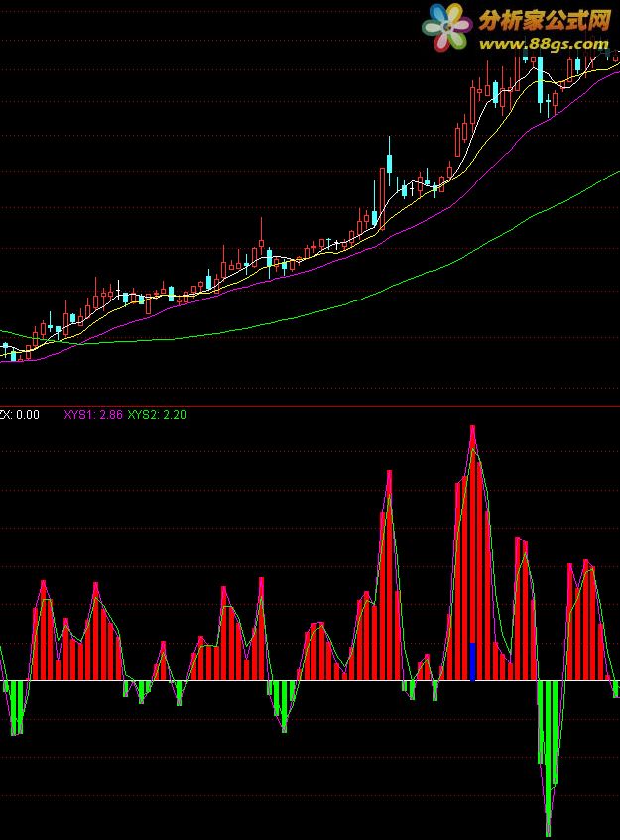620x840 pixels.
Task: Select the blue bar in the histogram
Action: [x=472, y=661]
